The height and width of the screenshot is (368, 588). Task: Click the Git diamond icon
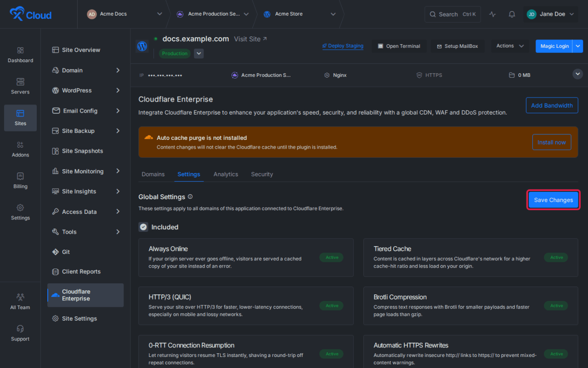pos(55,252)
